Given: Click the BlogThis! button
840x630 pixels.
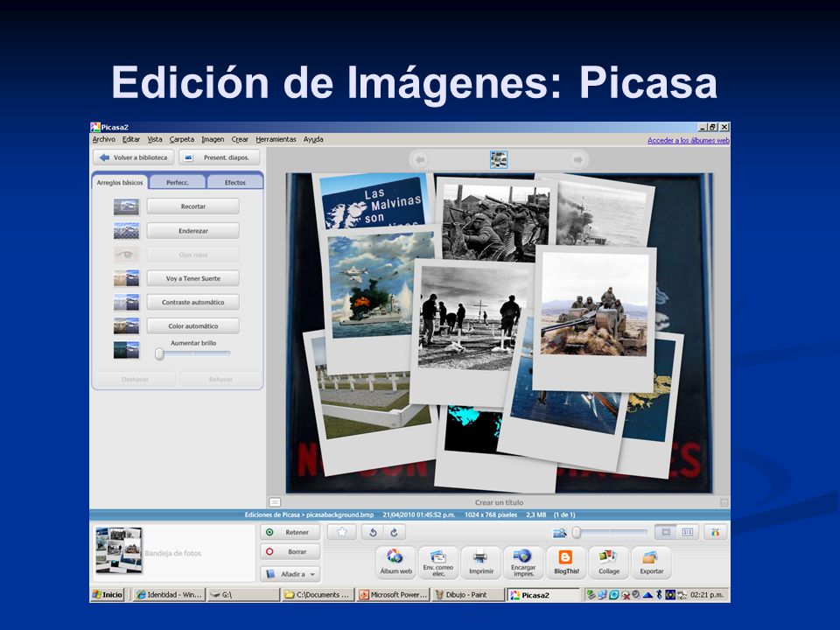Looking at the screenshot, I should point(566,562).
